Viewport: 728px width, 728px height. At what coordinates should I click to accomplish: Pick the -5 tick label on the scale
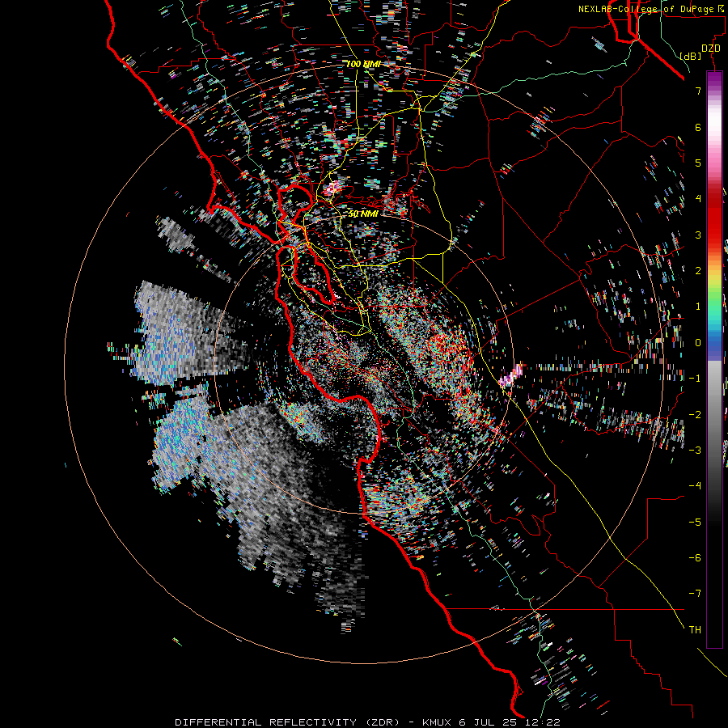click(x=695, y=523)
